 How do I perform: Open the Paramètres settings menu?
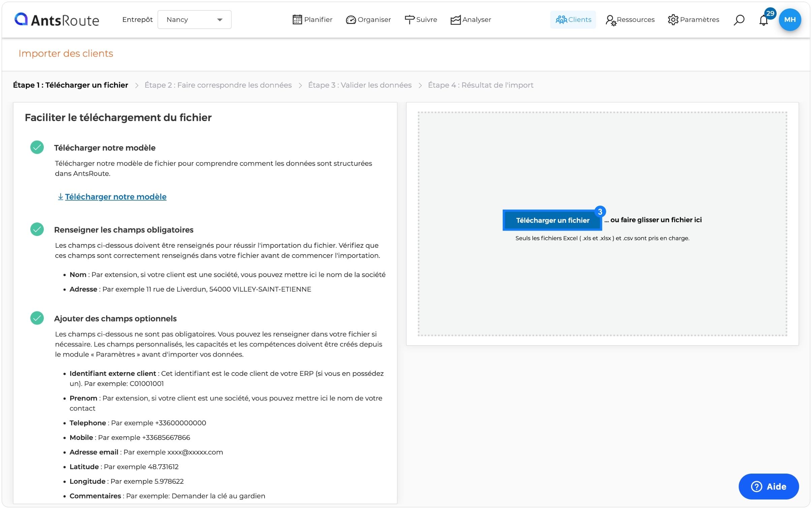pyautogui.click(x=693, y=20)
